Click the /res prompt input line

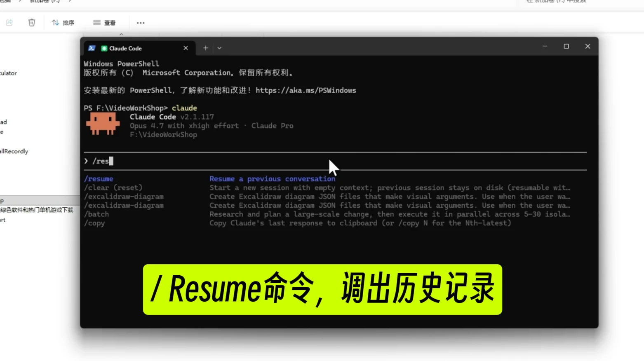click(335, 161)
